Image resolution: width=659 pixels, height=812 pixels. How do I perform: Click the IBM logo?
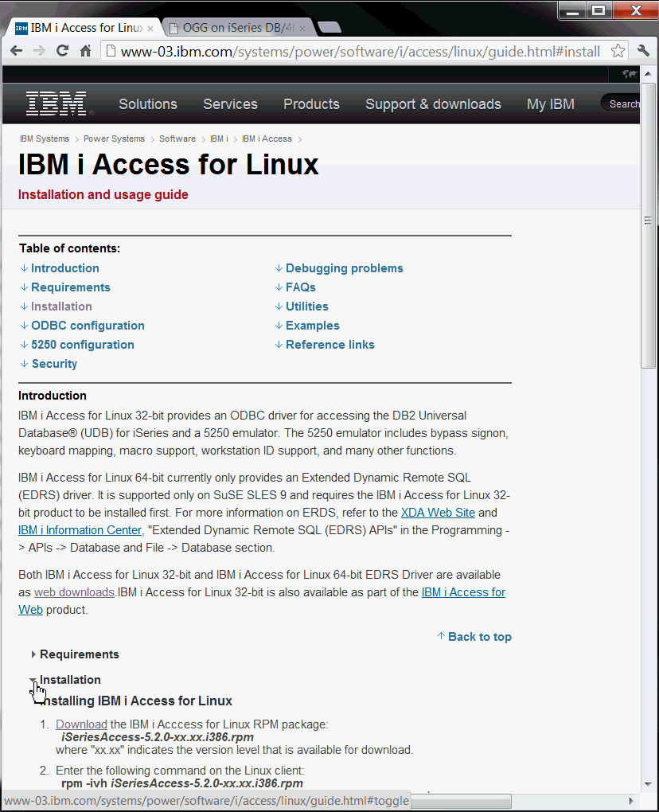tap(58, 103)
